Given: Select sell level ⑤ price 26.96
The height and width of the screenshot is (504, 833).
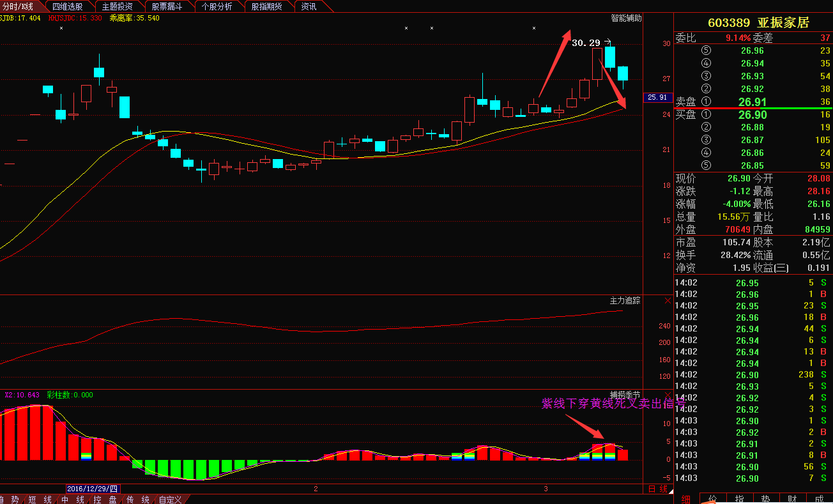Looking at the screenshot, I should pos(753,50).
